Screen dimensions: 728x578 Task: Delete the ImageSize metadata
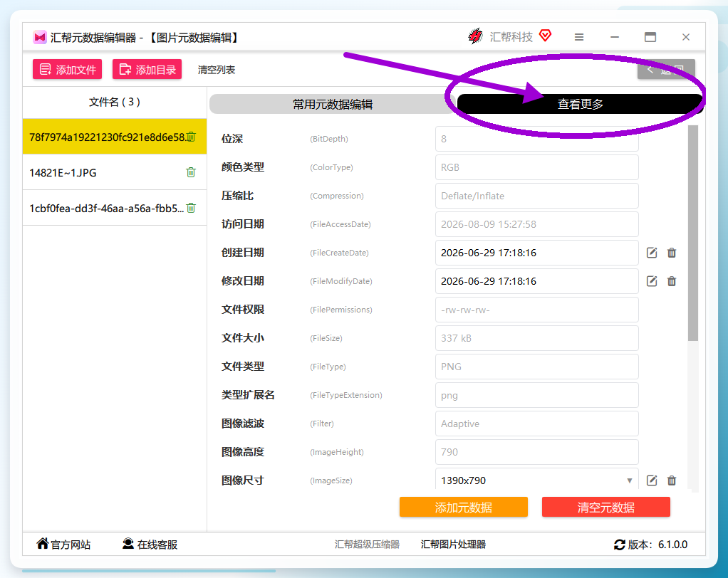[672, 480]
